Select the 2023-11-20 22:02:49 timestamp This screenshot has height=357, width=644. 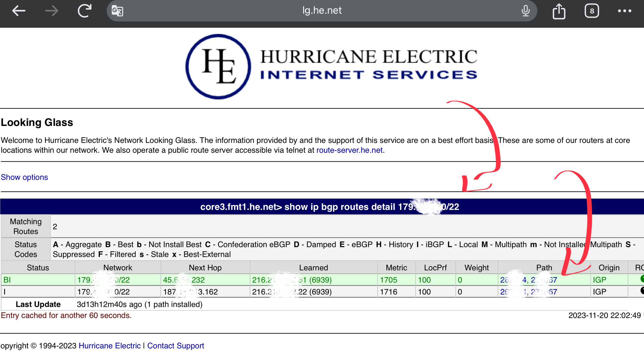pos(604,315)
